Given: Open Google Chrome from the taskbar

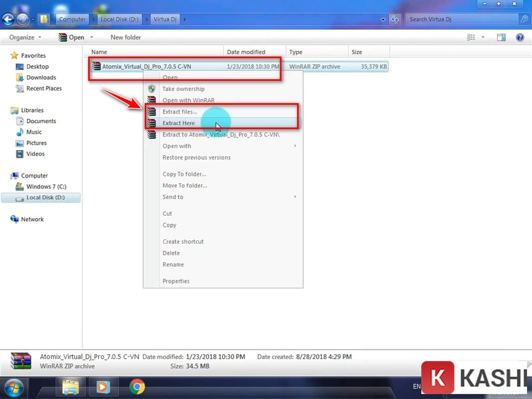Looking at the screenshot, I should [137, 387].
